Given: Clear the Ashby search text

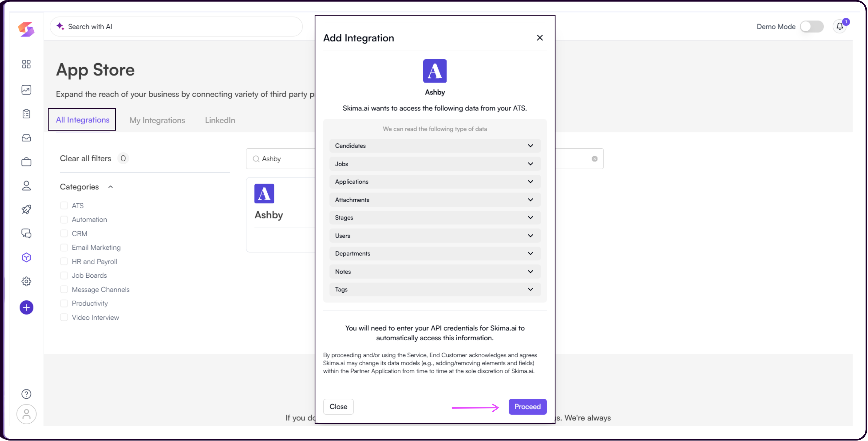Looking at the screenshot, I should coord(595,159).
